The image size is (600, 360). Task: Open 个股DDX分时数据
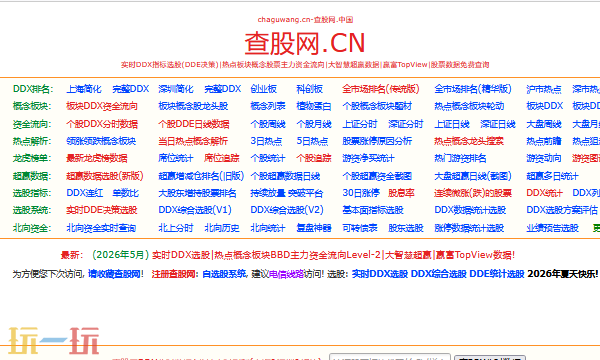(102, 124)
